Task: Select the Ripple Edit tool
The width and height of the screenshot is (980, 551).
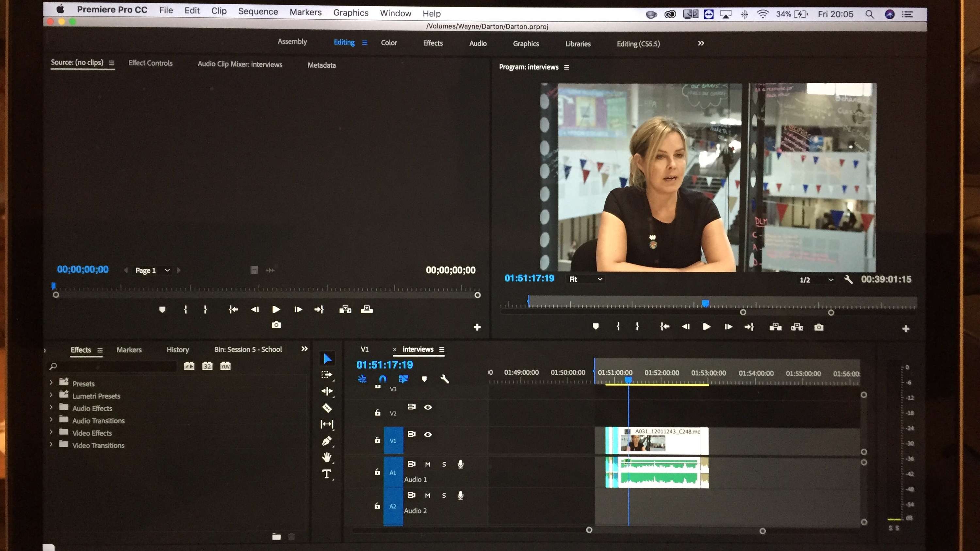Action: tap(327, 391)
